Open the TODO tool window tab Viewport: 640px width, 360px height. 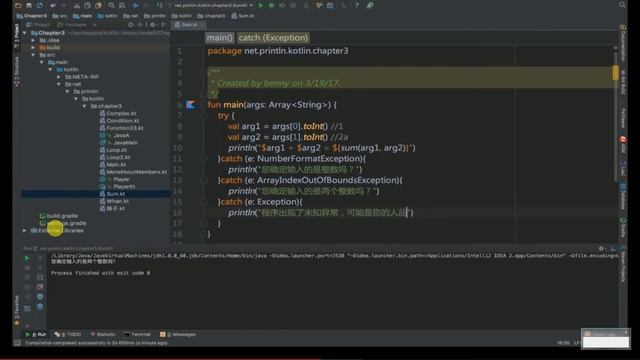point(68,334)
